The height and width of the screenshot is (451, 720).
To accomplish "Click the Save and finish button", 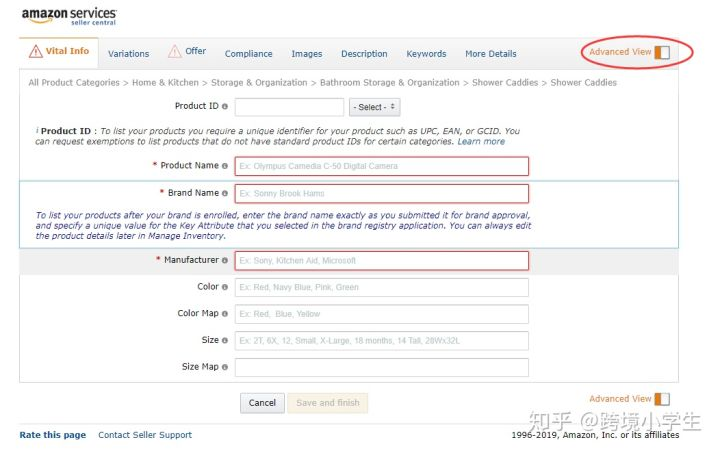I will 327,403.
